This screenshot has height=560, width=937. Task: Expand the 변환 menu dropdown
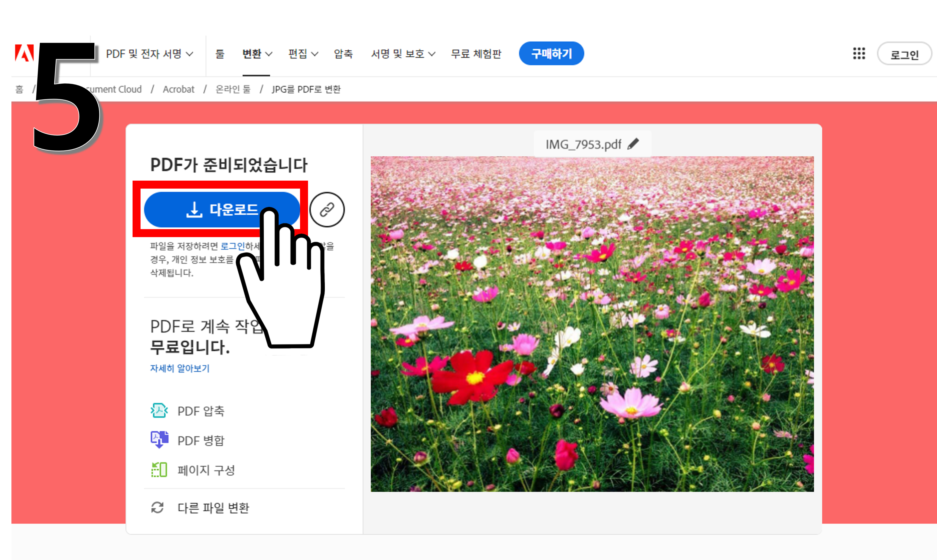[x=257, y=54]
